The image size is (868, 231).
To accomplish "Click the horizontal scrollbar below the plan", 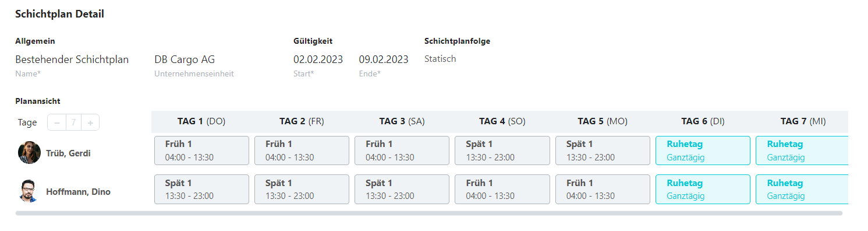I will (428, 213).
